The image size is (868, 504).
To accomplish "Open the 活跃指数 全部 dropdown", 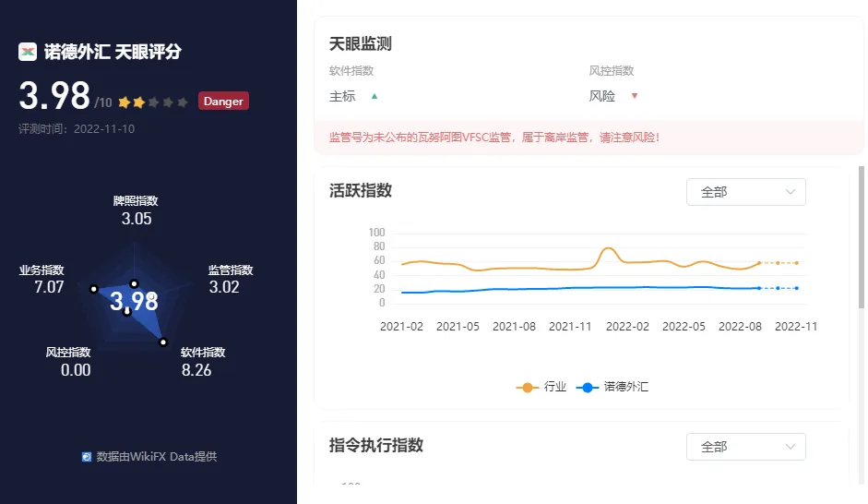I will tap(745, 192).
